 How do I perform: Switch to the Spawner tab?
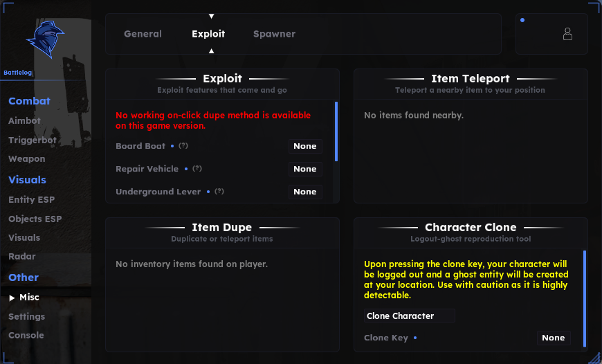coord(274,34)
